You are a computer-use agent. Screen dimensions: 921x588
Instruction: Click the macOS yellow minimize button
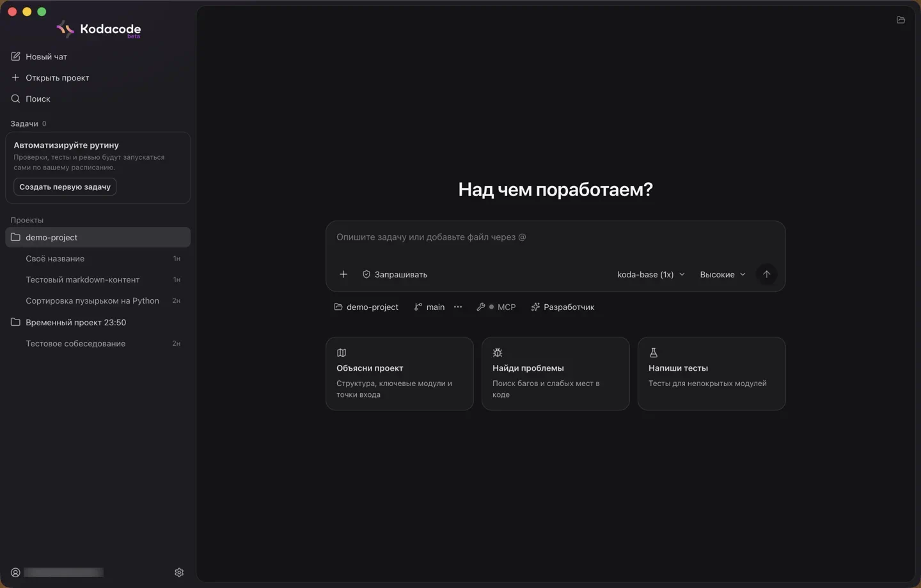tap(27, 12)
